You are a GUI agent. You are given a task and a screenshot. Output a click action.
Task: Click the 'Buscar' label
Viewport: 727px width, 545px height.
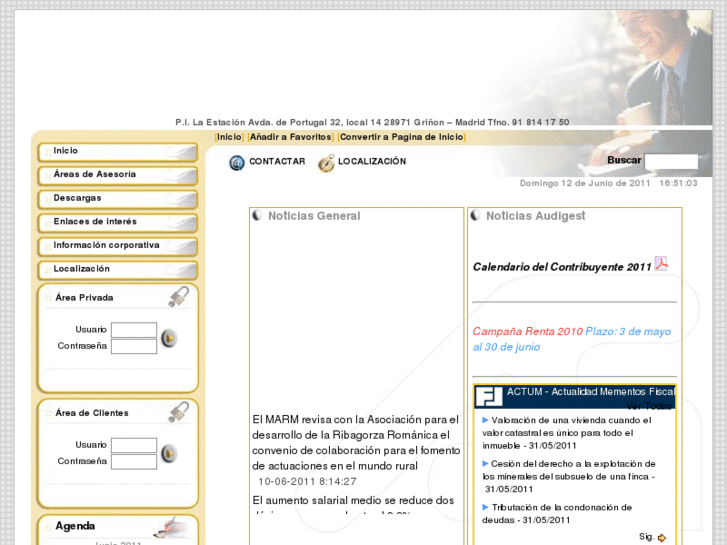tap(624, 160)
